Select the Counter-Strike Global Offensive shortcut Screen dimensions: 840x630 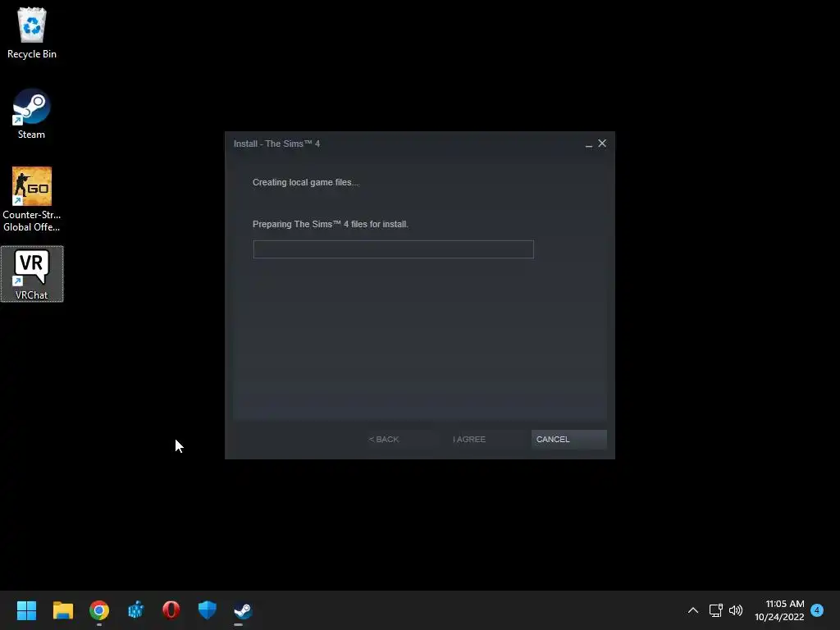(x=32, y=199)
